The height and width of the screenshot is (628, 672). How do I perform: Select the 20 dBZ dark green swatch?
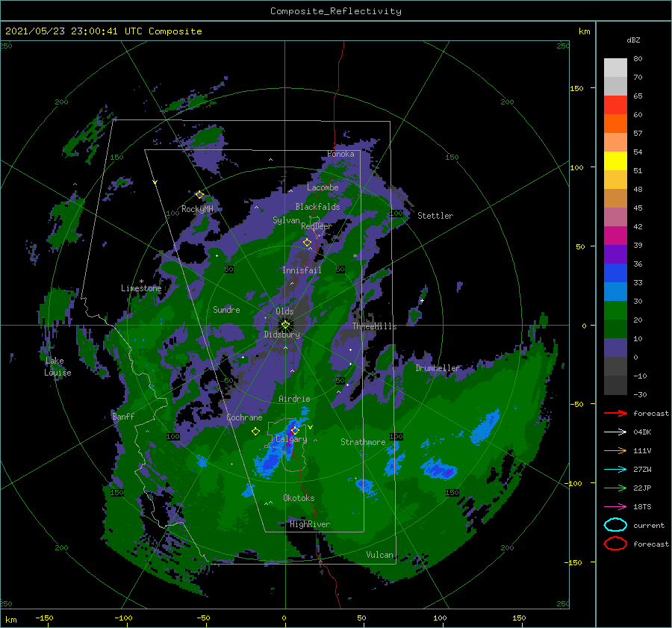point(615,329)
